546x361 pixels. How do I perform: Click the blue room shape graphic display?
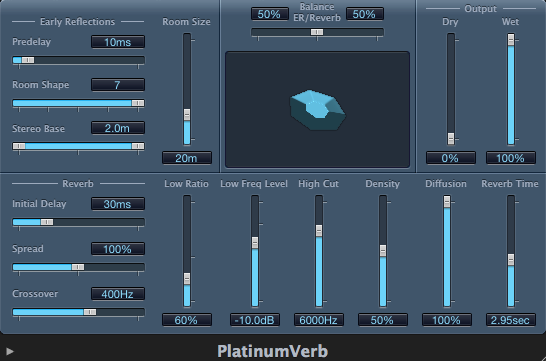317,110
